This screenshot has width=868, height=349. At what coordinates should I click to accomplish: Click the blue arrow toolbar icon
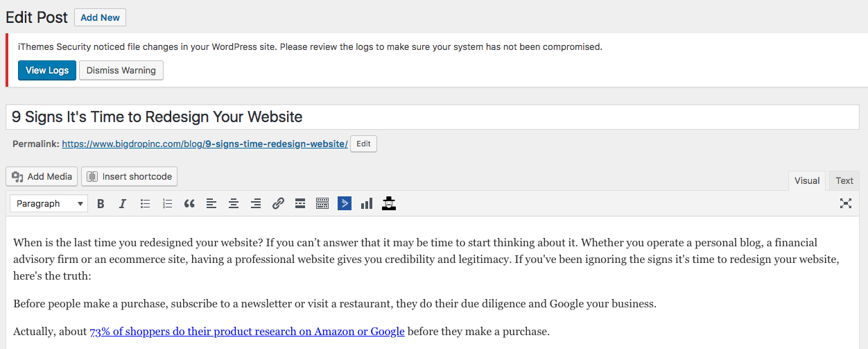[345, 203]
